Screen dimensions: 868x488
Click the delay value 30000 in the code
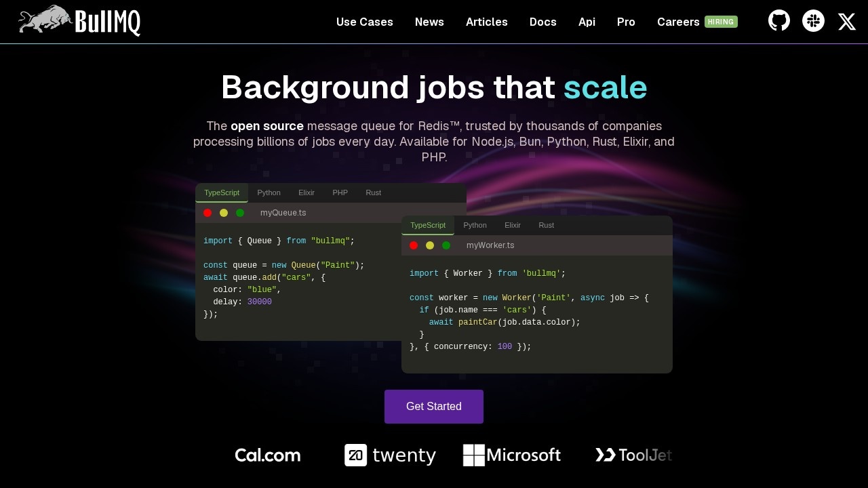point(260,302)
